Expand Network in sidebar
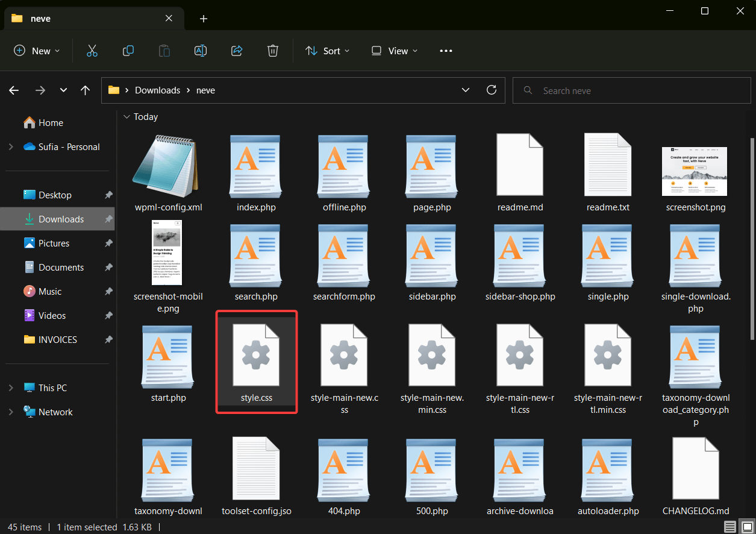The height and width of the screenshot is (534, 756). [11, 412]
